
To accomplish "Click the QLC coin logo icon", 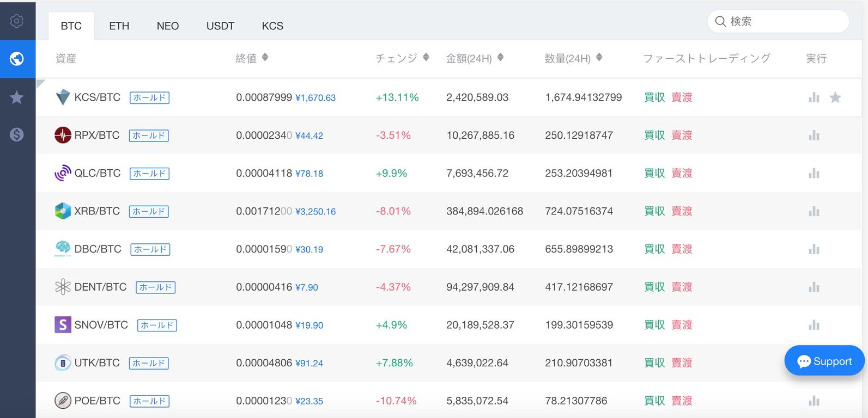I will click(63, 173).
